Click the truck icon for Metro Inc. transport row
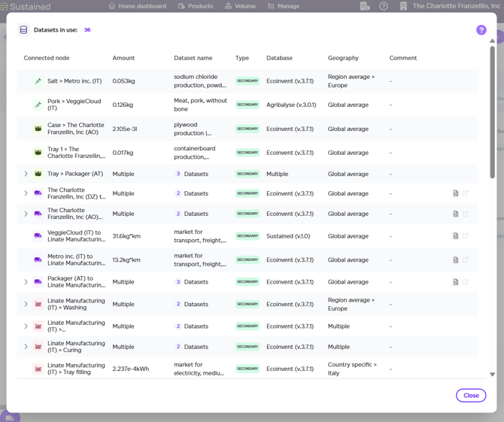This screenshot has height=422, width=504. coord(38,260)
